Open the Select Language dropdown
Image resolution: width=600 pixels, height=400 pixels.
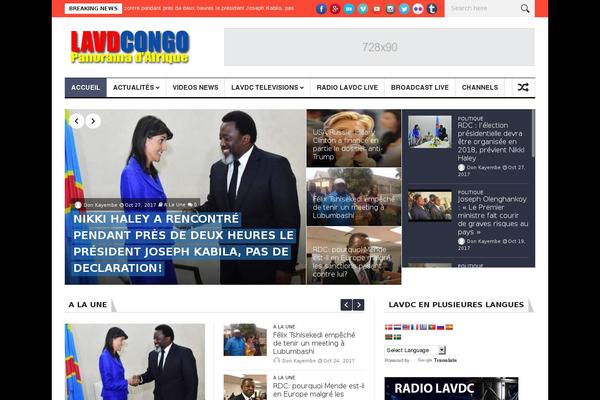[x=415, y=350]
